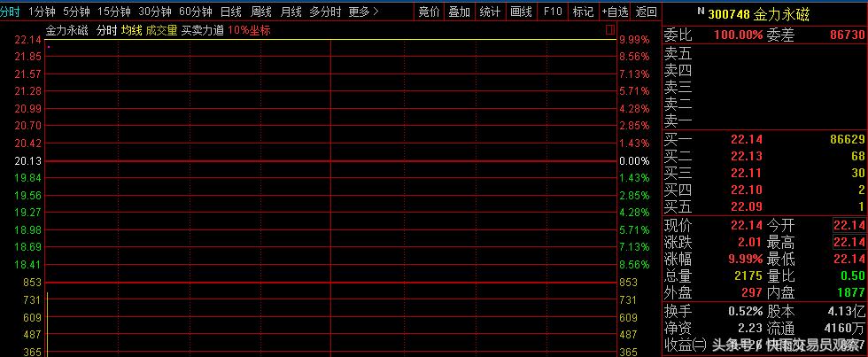Toggle the 买卖力道 indicator label
Screen dimensions: 868x357
(203, 31)
